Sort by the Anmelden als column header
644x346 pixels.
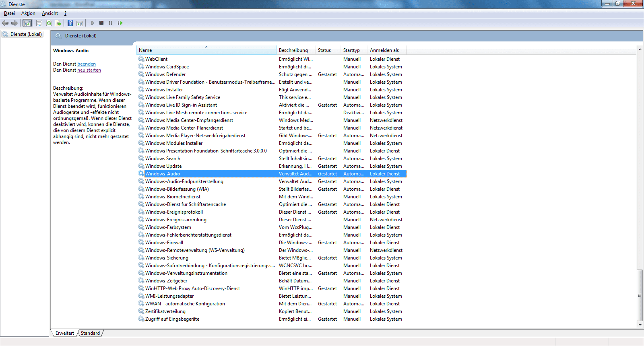386,50
